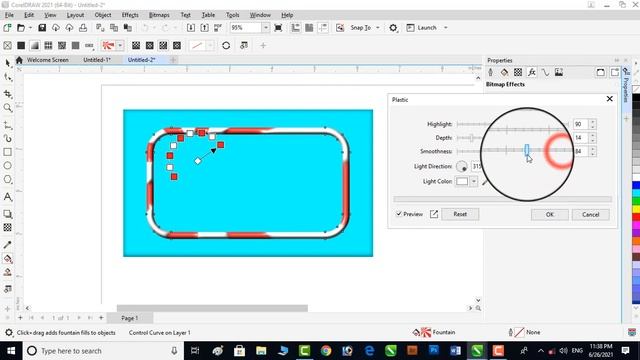Image resolution: width=640 pixels, height=360 pixels.
Task: Select the Zoom tool in the toolbox
Action: pyautogui.click(x=7, y=108)
